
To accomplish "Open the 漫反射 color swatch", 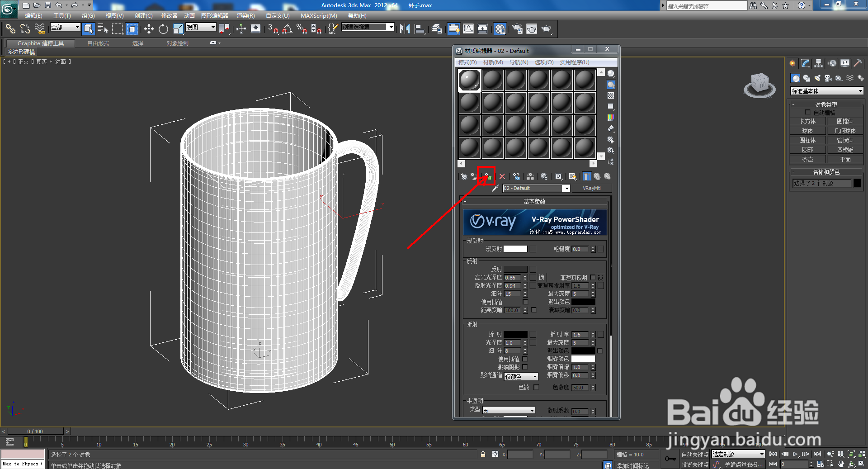I will coord(516,248).
